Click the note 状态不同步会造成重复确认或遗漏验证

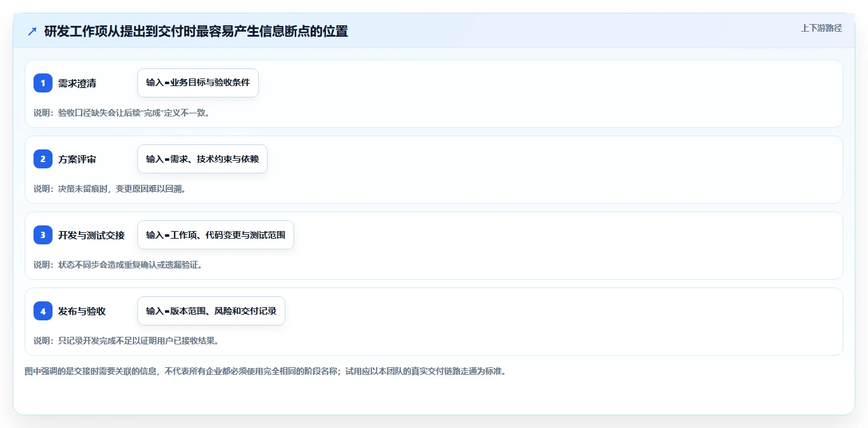click(118, 265)
